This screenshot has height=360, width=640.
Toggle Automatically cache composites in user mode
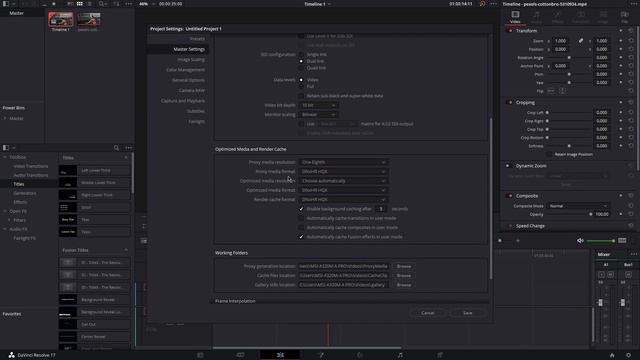(x=301, y=228)
